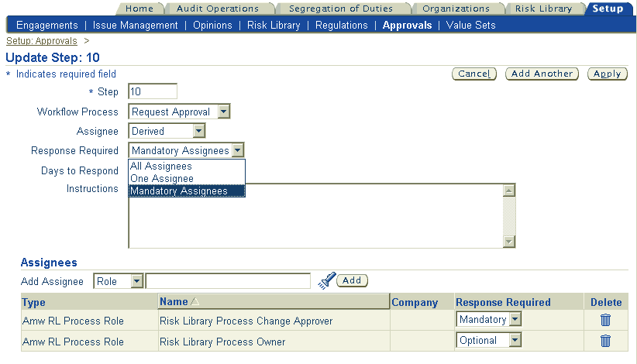Switch to the Audit Operations tab
The height and width of the screenshot is (364, 637).
217,9
